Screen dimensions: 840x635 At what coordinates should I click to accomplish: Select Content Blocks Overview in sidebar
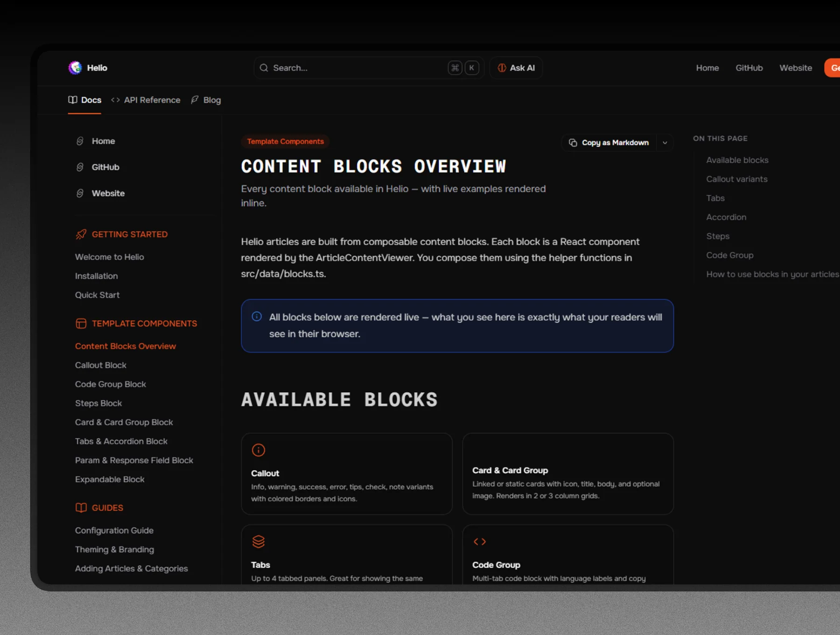tap(126, 346)
